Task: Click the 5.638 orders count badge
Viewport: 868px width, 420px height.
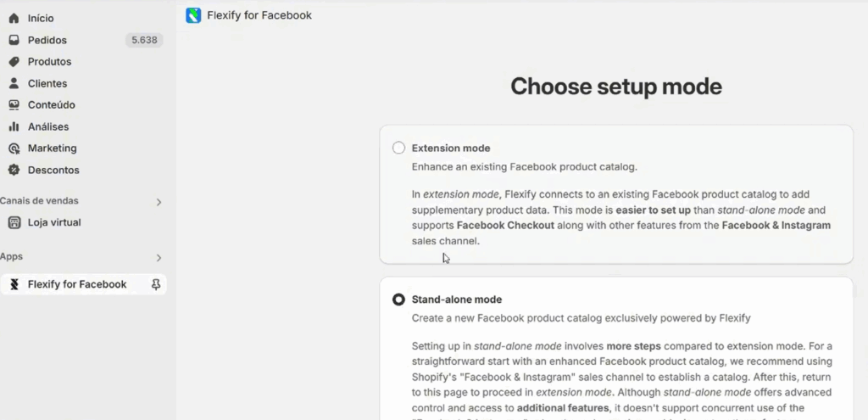Action: point(143,40)
